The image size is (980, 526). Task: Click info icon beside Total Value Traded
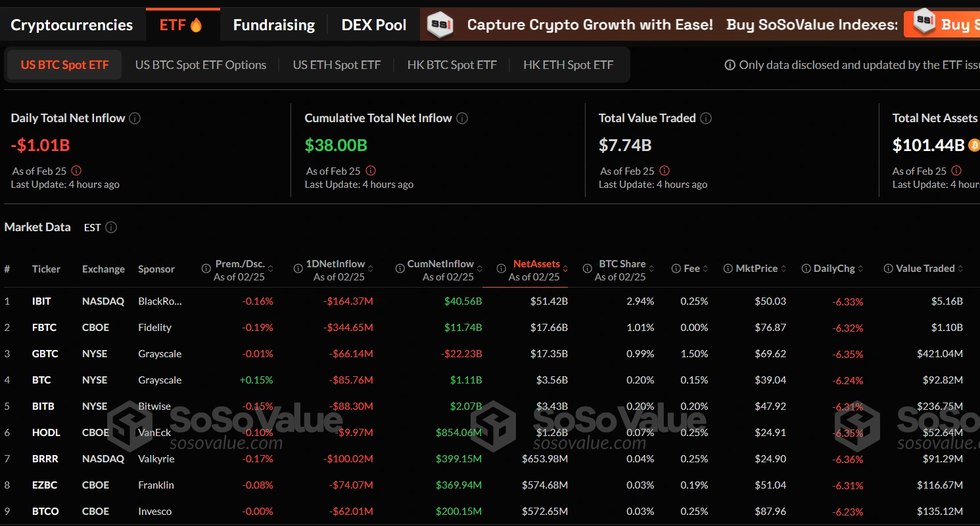click(706, 118)
